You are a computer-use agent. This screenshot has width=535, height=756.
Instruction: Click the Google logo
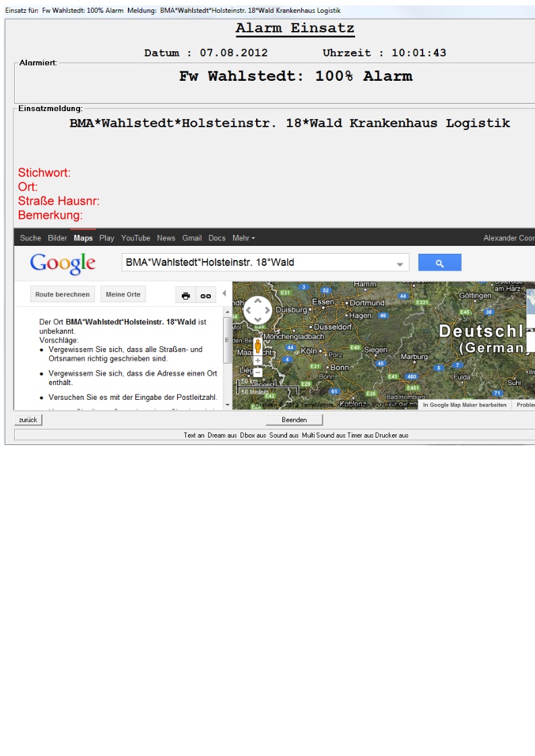tap(63, 263)
